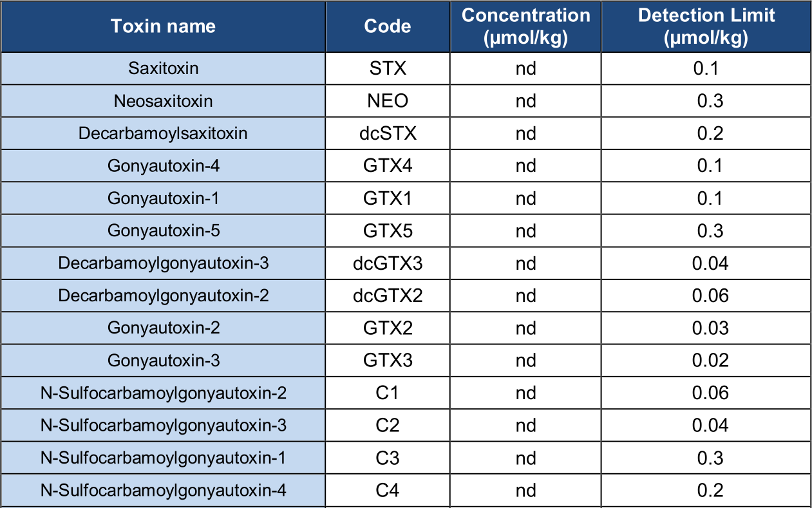The image size is (812, 508).
Task: Click the Concentration (µmol/kg) header
Action: pyautogui.click(x=525, y=26)
